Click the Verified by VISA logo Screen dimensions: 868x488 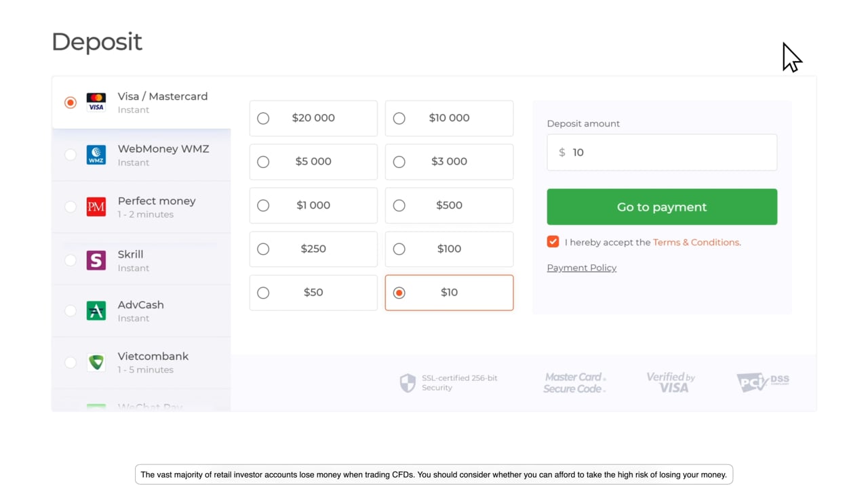[x=671, y=382]
